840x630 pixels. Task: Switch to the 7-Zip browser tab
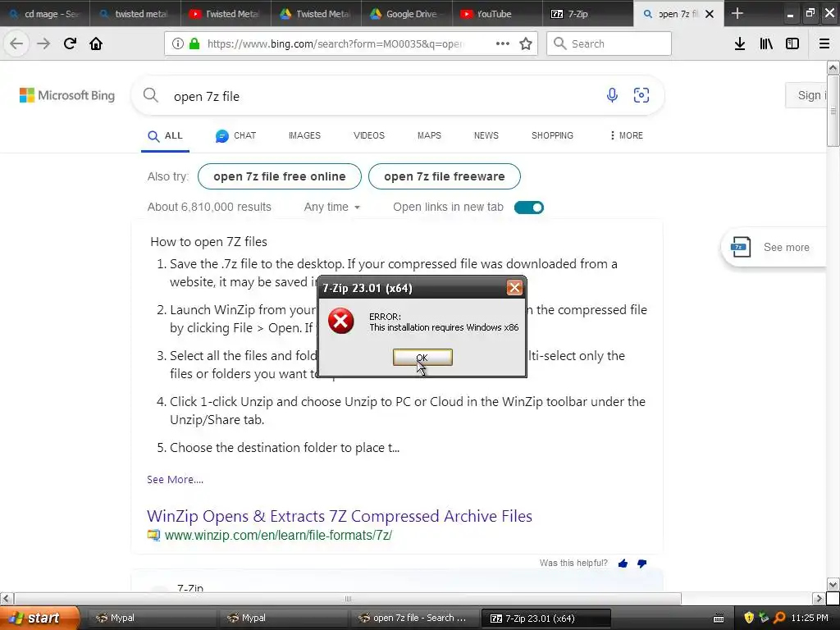click(587, 13)
